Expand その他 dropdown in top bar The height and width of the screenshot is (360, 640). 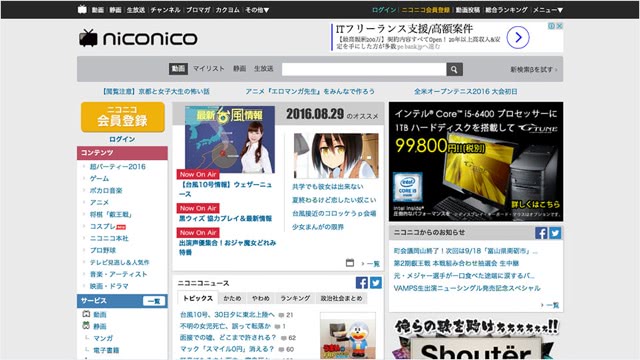(257, 10)
